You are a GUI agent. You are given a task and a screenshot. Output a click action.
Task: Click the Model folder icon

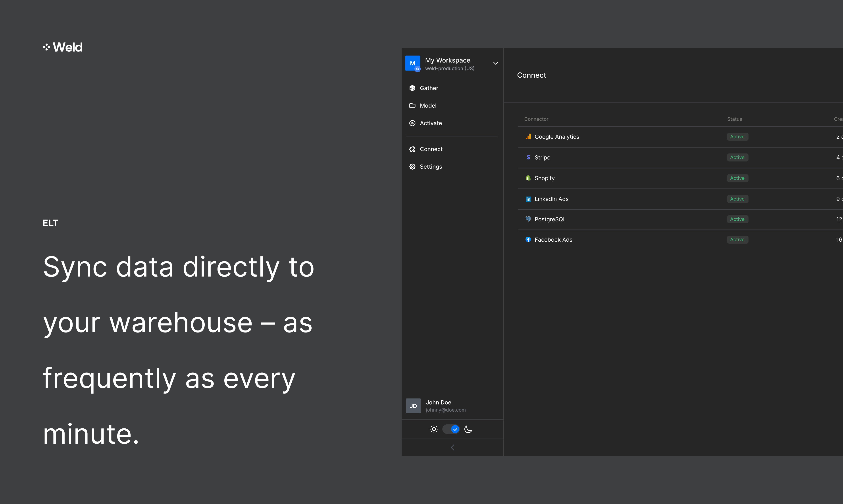412,106
